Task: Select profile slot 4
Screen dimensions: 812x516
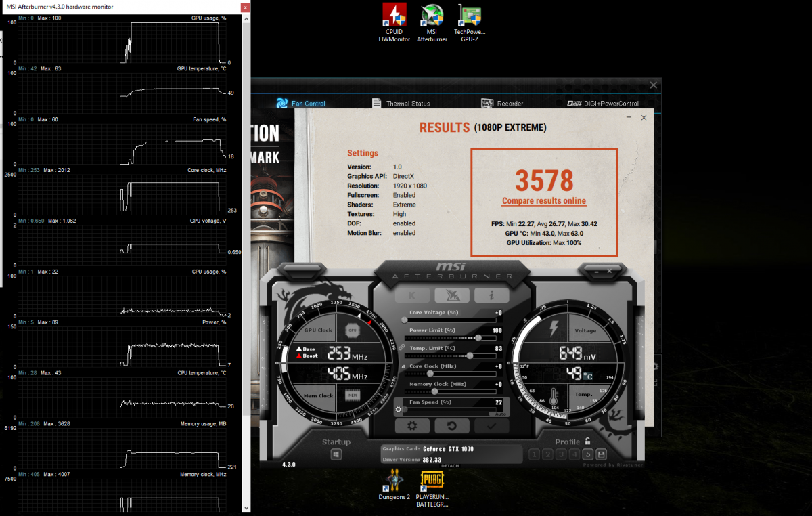Action: click(574, 454)
